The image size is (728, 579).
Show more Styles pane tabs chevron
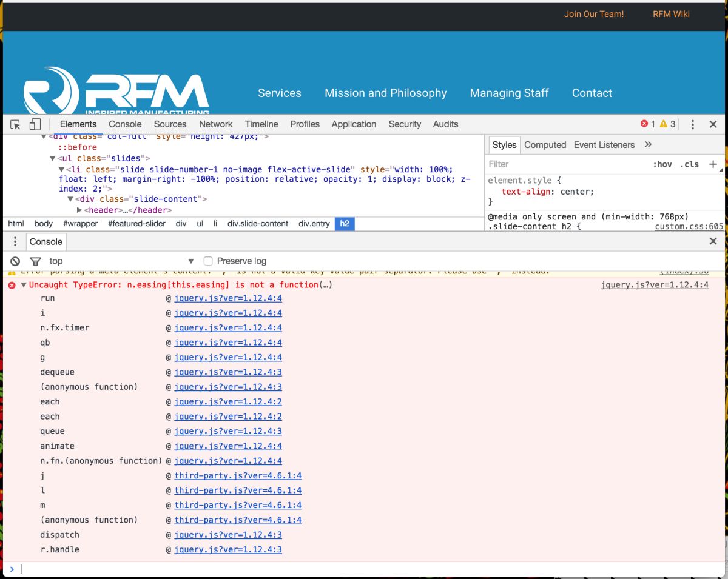pyautogui.click(x=648, y=144)
